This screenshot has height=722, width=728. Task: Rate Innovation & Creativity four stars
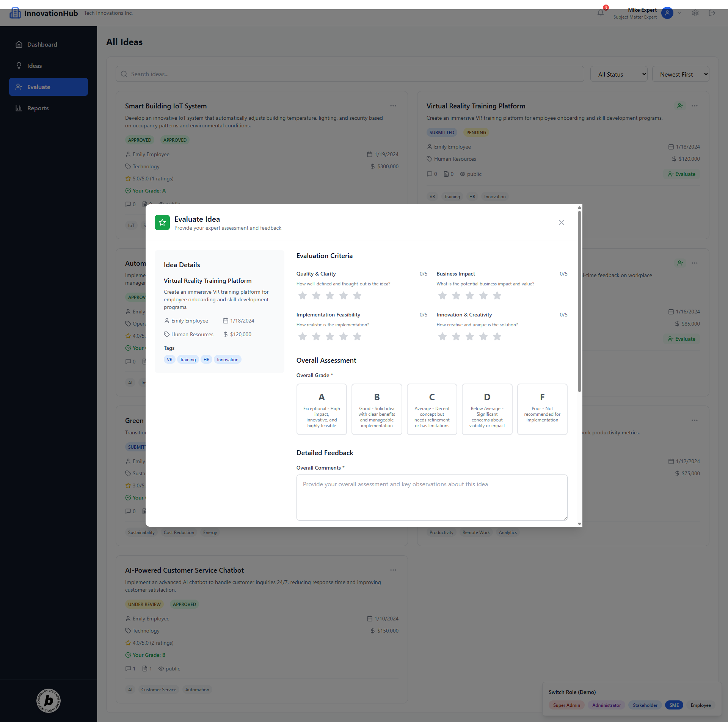pyautogui.click(x=483, y=337)
